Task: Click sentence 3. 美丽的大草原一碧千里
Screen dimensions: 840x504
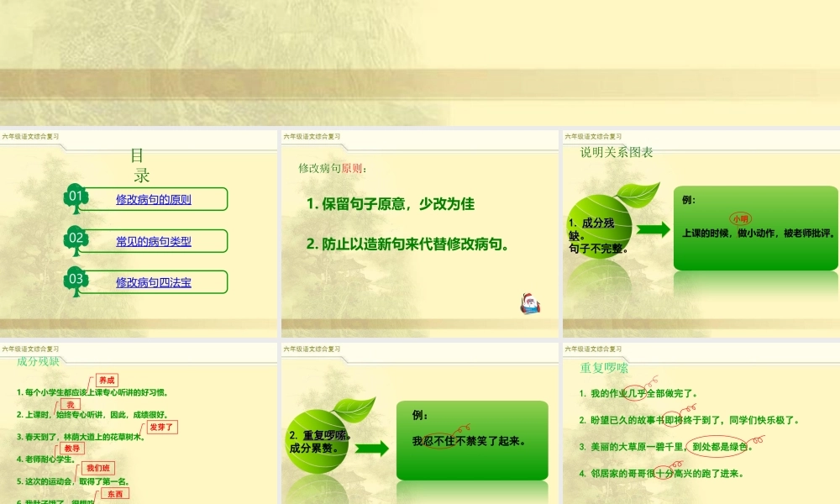Action: click(666, 447)
